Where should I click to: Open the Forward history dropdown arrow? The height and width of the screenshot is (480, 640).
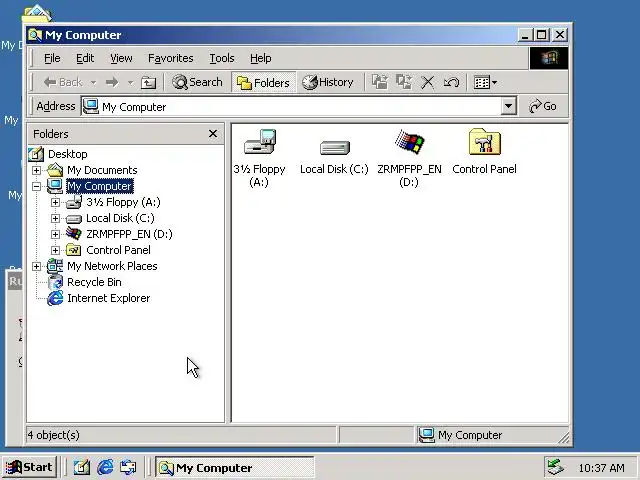point(130,82)
